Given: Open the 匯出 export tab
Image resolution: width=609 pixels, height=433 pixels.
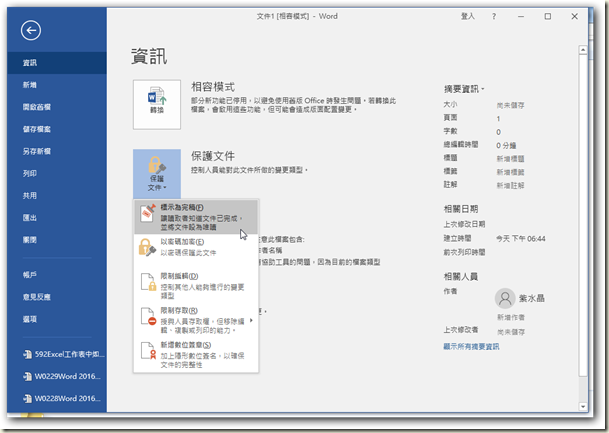Looking at the screenshot, I should [57, 218].
